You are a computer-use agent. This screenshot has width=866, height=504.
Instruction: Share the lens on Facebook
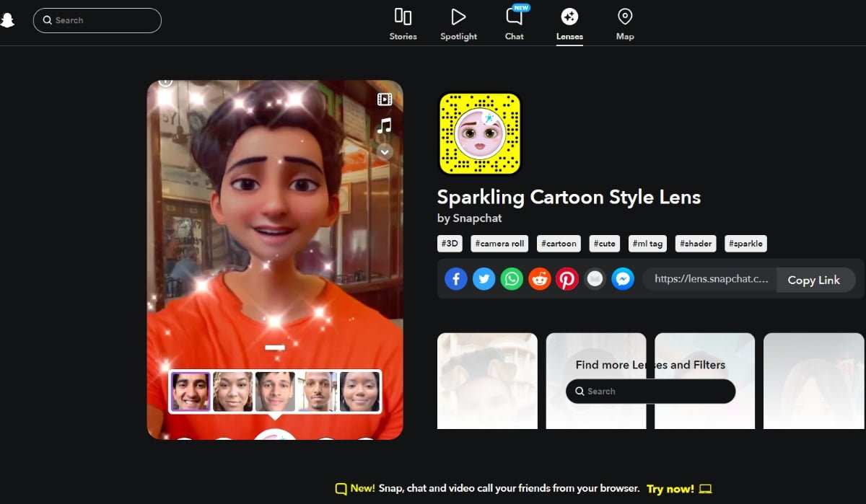pyautogui.click(x=455, y=278)
